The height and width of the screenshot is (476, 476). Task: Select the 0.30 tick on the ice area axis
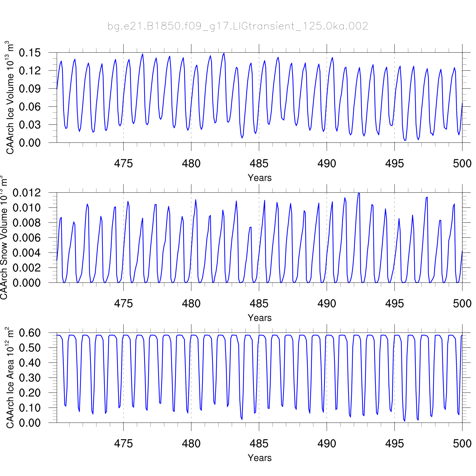[x=30, y=378]
